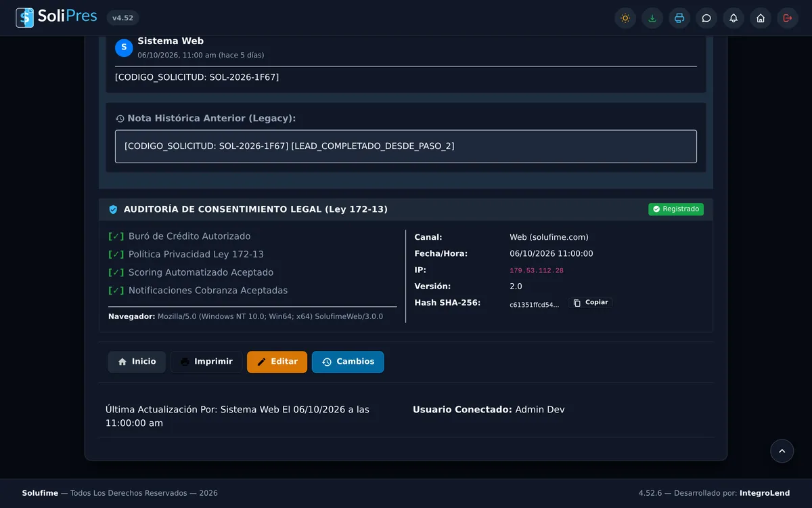This screenshot has height=508, width=812.
Task: Click the Versión value 2.0
Action: [x=516, y=287]
